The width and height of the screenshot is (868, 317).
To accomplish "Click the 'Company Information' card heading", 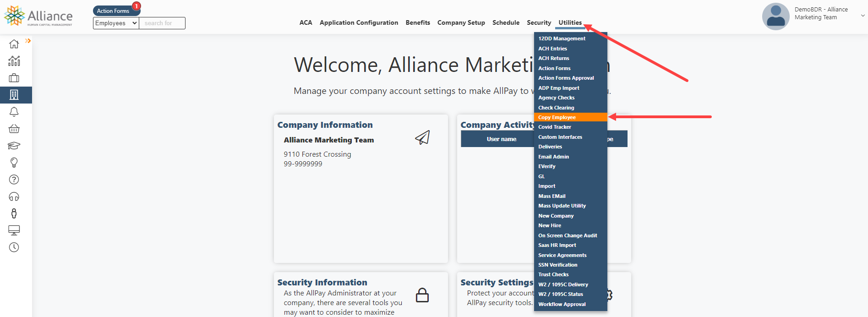I will (325, 125).
